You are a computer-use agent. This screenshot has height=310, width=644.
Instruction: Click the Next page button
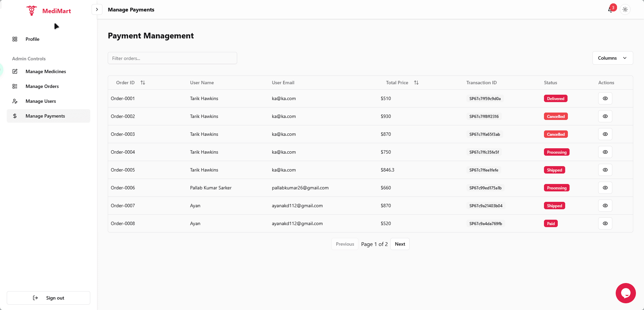pos(400,244)
